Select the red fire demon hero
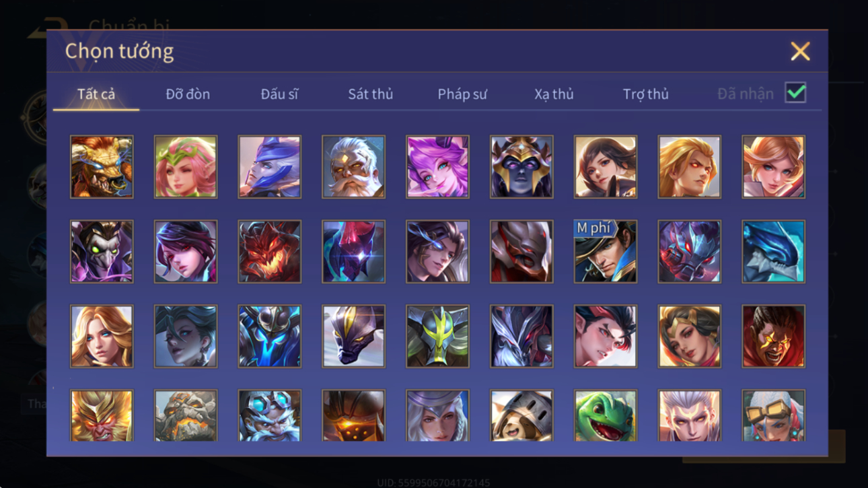The image size is (868, 488). click(269, 251)
